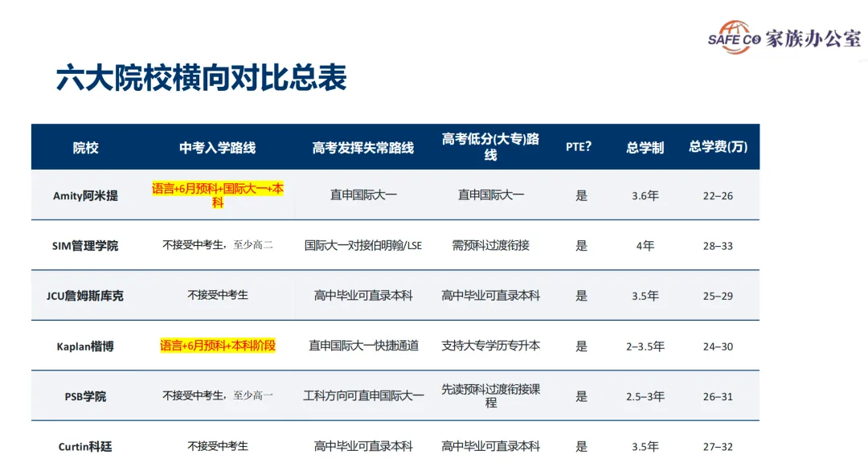Click the 国际大一对接伯明翰/LSE cell
868x475 pixels.
click(x=363, y=245)
